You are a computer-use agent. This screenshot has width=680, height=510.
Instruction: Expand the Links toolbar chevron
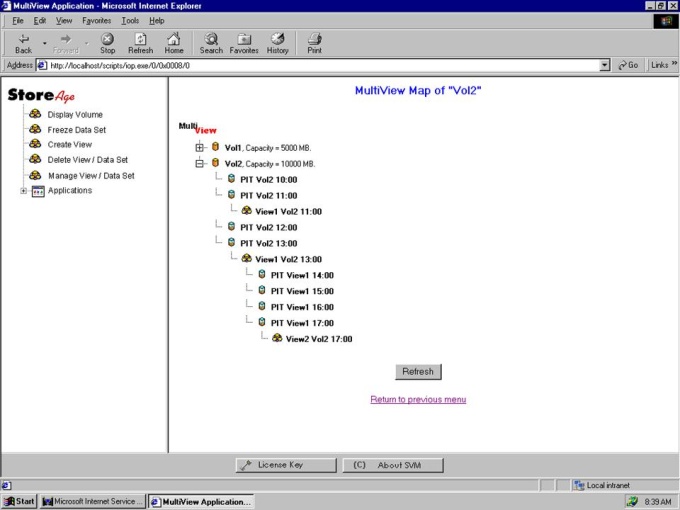[x=674, y=64]
